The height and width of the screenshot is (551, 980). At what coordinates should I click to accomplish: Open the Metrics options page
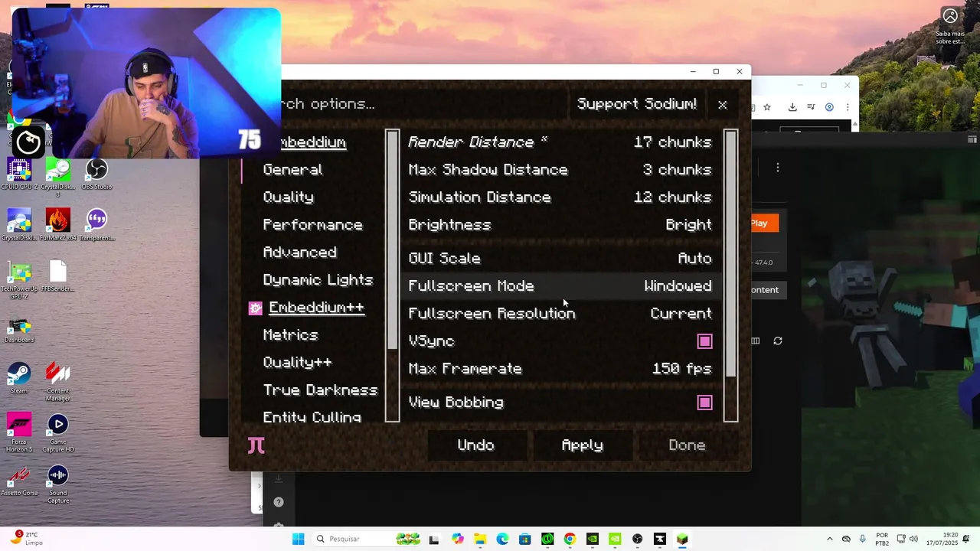click(x=290, y=335)
